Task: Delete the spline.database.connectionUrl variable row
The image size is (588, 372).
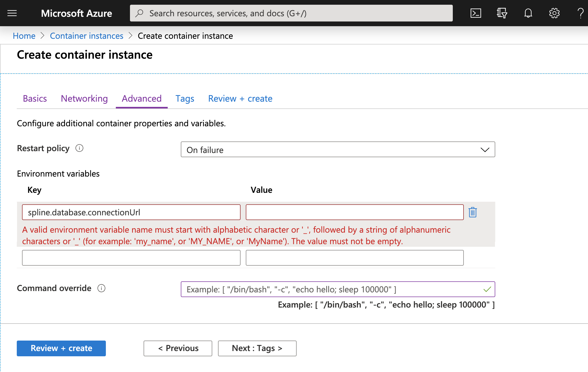Action: click(x=472, y=212)
